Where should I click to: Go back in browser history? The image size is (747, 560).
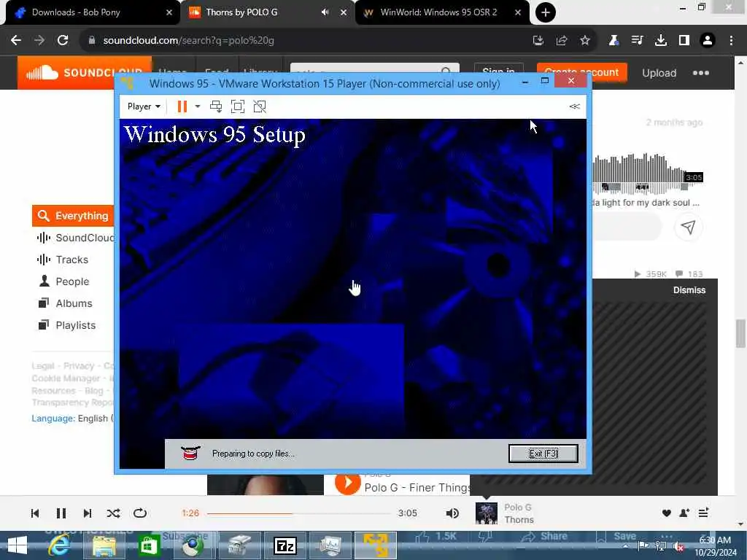coord(16,41)
